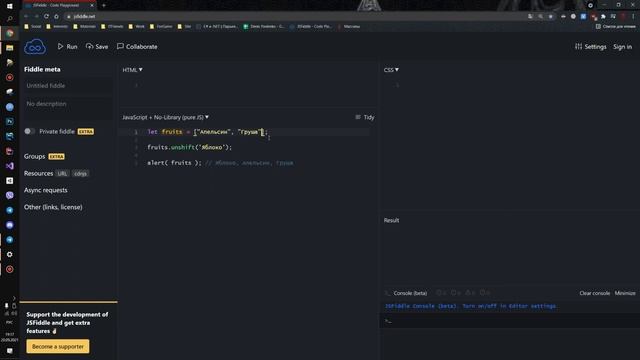Open the reading list button

pyautogui.click(x=616, y=27)
